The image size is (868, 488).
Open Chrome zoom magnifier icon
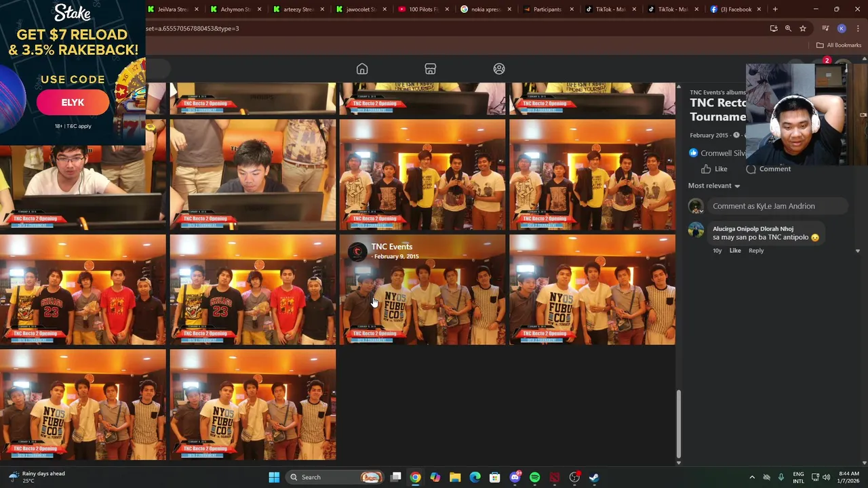pyautogui.click(x=788, y=28)
